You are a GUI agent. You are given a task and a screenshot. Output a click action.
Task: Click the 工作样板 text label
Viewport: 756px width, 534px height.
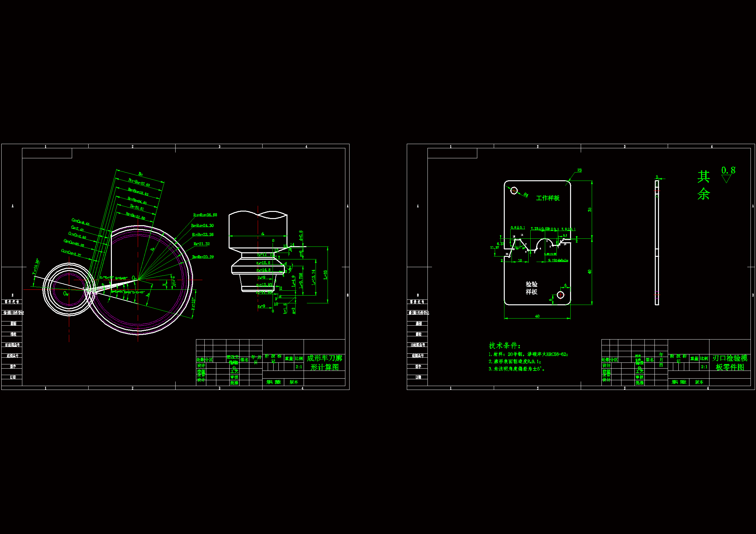pos(547,198)
